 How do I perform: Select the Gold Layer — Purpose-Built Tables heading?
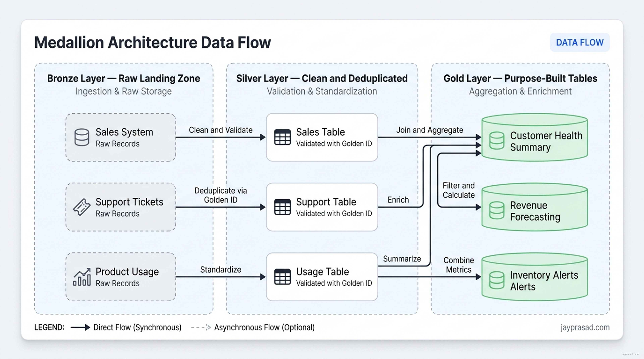coord(520,78)
